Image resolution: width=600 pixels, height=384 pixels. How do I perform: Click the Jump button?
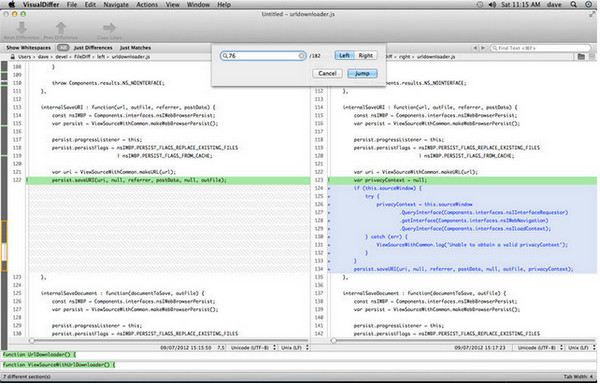coord(362,73)
